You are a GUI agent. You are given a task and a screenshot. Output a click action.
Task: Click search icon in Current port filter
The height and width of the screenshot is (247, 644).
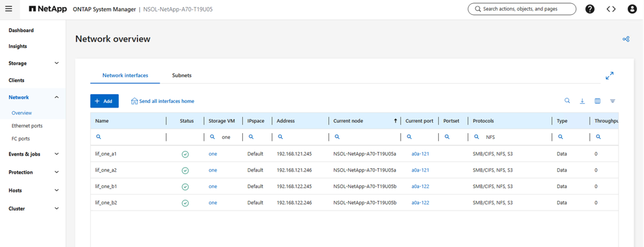point(409,137)
